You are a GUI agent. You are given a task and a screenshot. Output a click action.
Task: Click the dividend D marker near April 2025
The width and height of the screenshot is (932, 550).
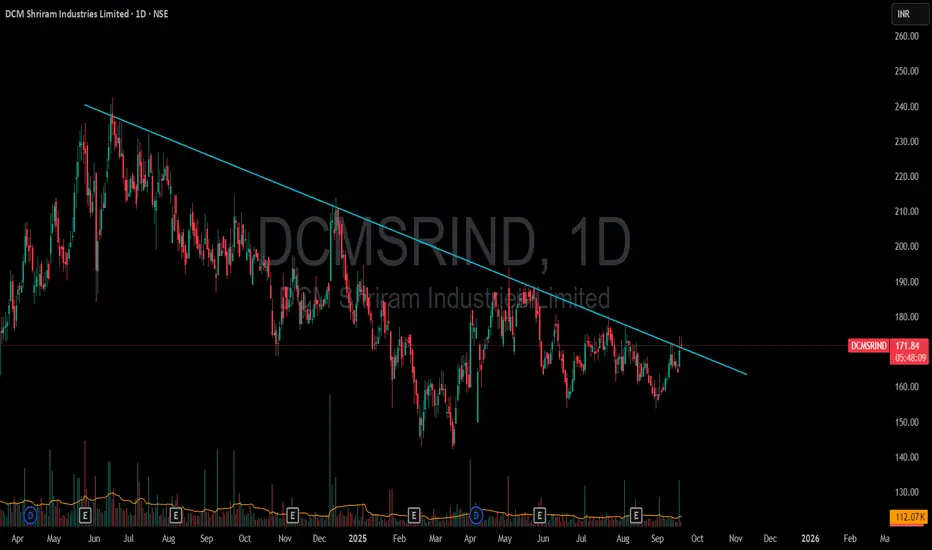[x=476, y=515]
